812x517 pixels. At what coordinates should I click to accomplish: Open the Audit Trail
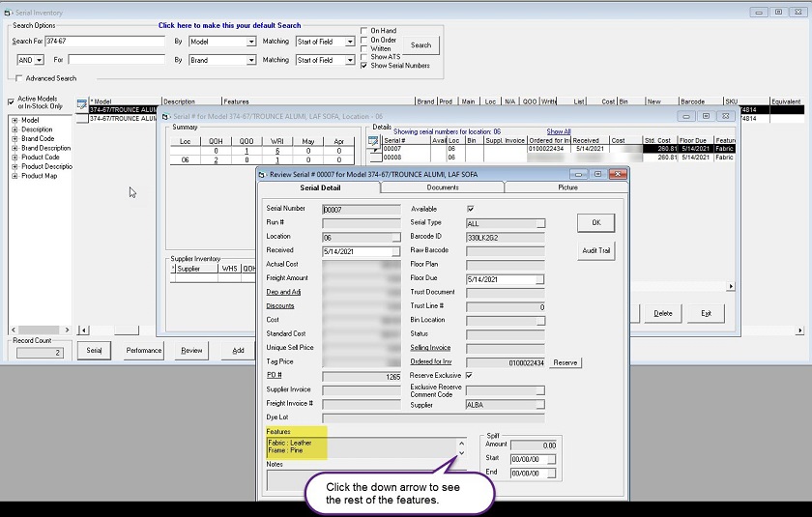(x=596, y=250)
